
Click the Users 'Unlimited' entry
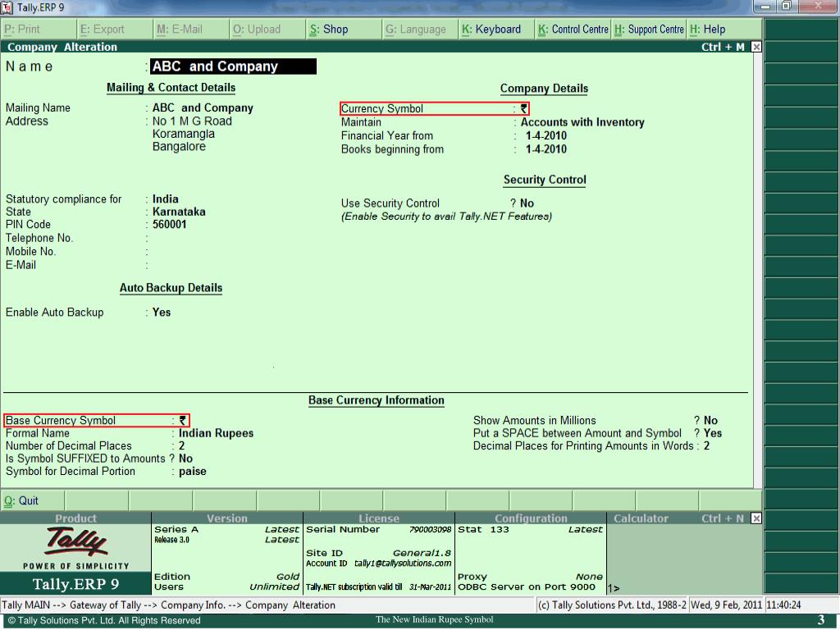(274, 587)
